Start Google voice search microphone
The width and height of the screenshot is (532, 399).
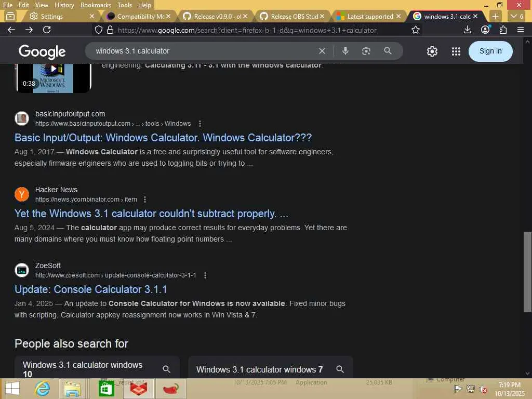coord(345,51)
